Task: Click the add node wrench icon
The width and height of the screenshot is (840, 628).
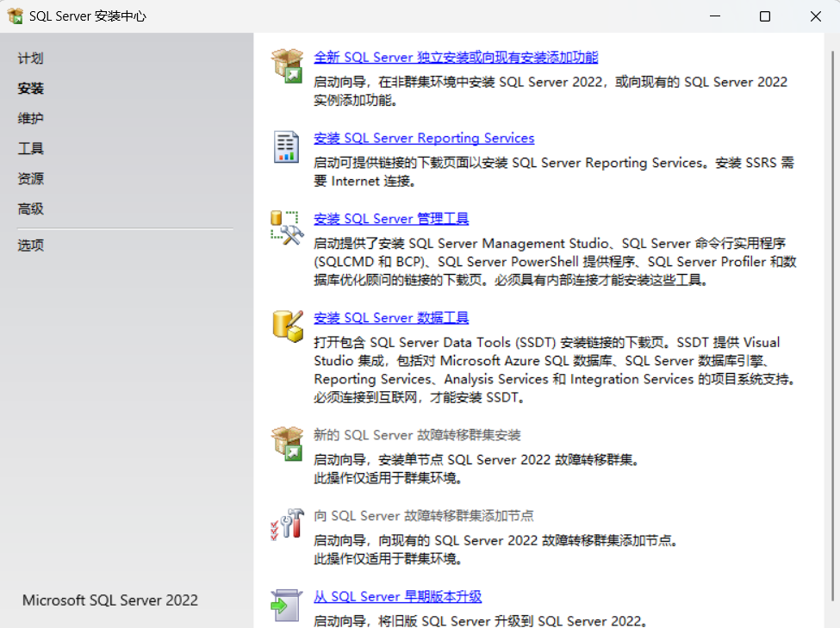Action: tap(287, 524)
